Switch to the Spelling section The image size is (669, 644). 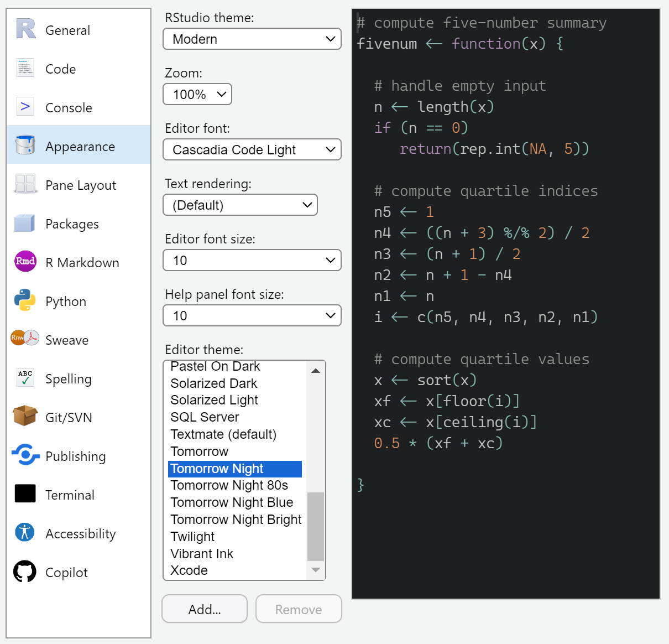69,379
